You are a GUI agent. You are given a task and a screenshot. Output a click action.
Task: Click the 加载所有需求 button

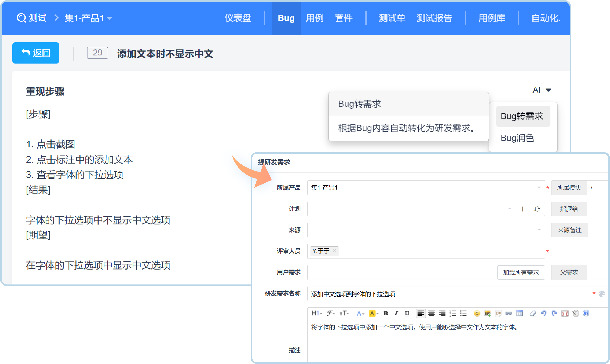521,272
